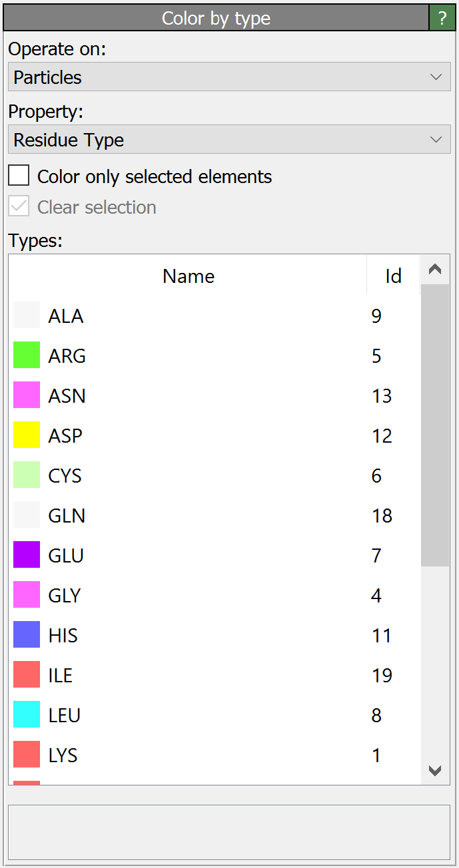Open help with the question mark icon

[x=442, y=18]
